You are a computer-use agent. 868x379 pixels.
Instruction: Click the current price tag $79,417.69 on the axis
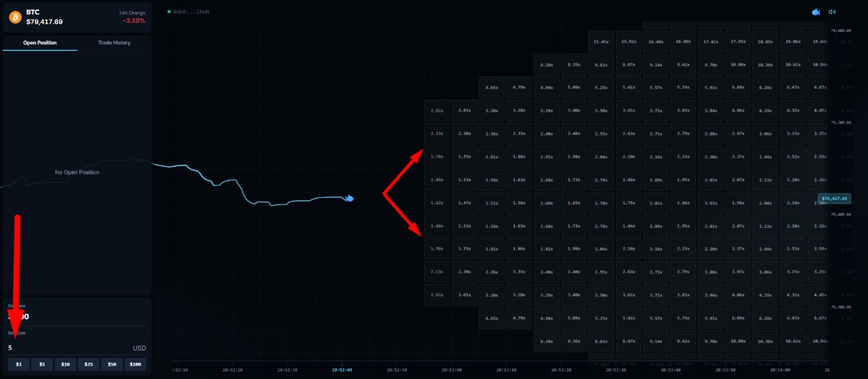point(834,199)
